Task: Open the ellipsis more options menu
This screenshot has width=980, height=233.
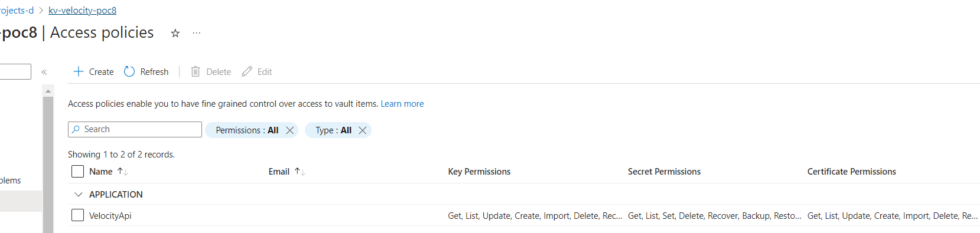Action: pos(197,33)
